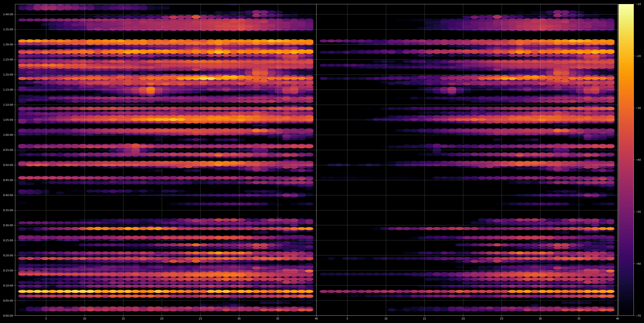Click the y-axis label 1:25:00
644x323 pixels.
[8, 59]
